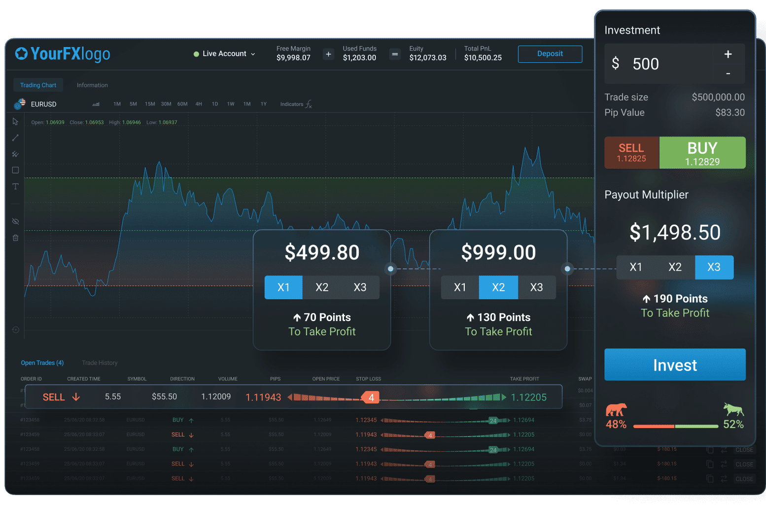Select the rectangle shape tool

tap(15, 170)
